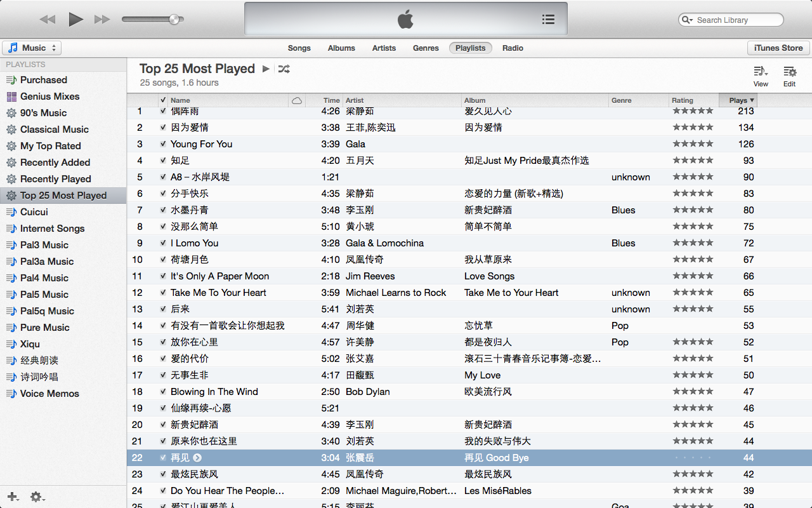Click the volume slider knob
The image size is (812, 508).
174,20
